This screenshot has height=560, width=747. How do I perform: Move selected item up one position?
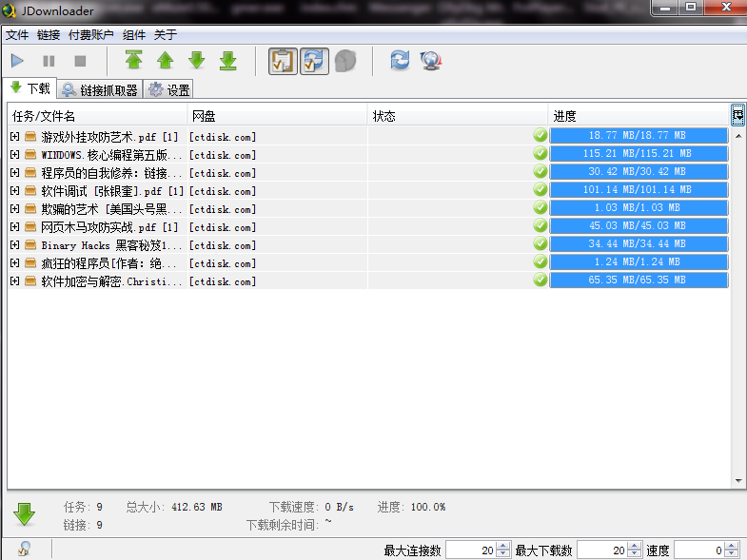click(166, 61)
